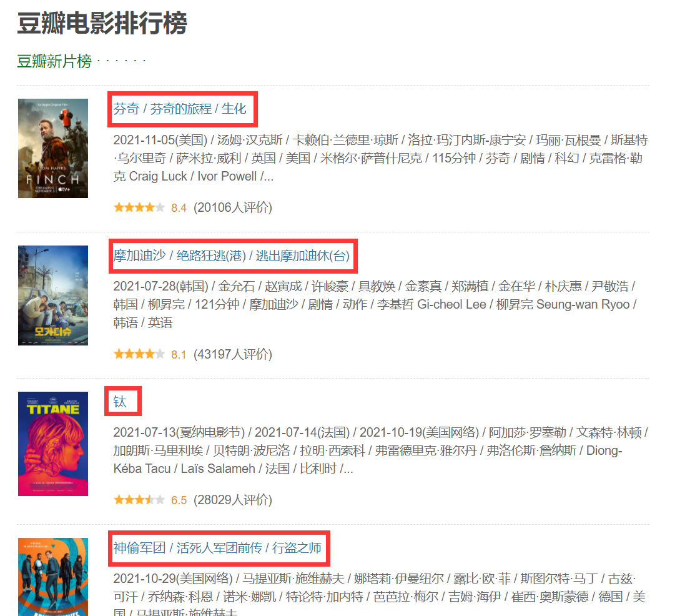The height and width of the screenshot is (616, 685).
Task: Click the star rating icons next to 6.5
Action: [x=139, y=500]
